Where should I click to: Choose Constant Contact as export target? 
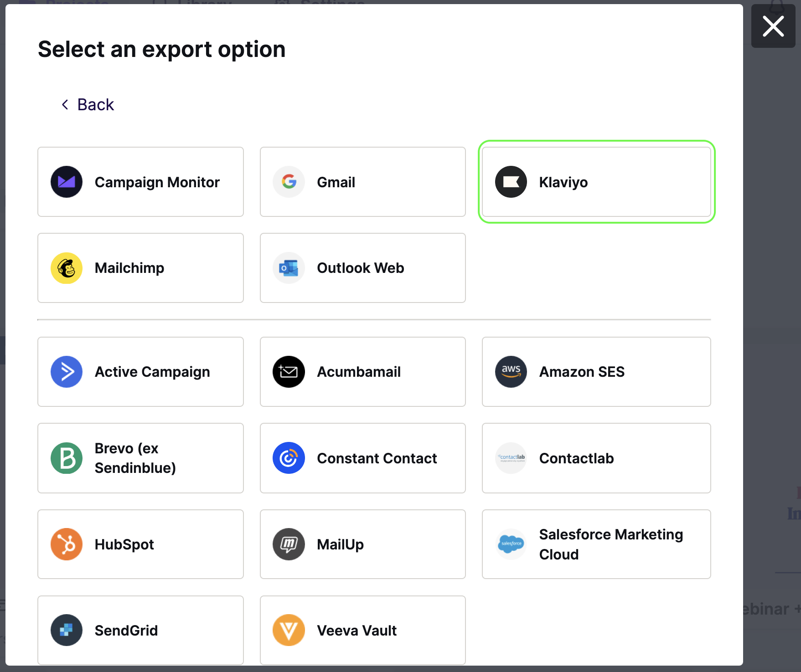[363, 458]
